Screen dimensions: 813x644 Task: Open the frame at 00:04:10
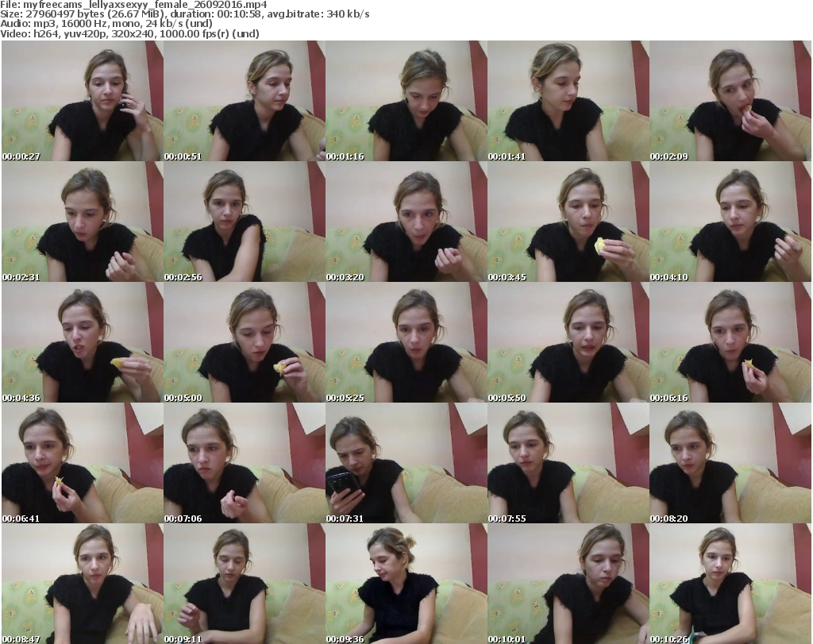[x=730, y=222]
